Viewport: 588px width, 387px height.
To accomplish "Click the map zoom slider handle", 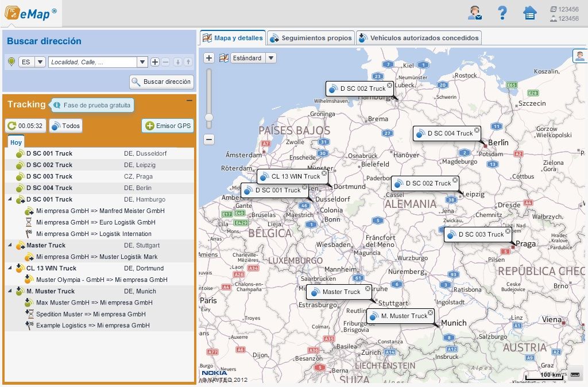I will coord(209,117).
